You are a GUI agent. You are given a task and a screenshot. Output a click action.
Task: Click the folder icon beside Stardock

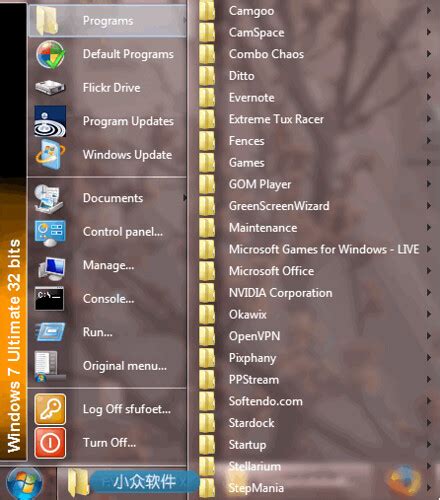coord(207,423)
